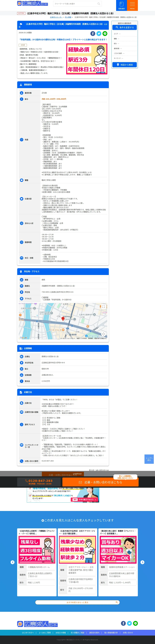This screenshot has height=644, width=155.
Task: Go to 求人情報 breadcrumb link
Action: coord(68,17)
